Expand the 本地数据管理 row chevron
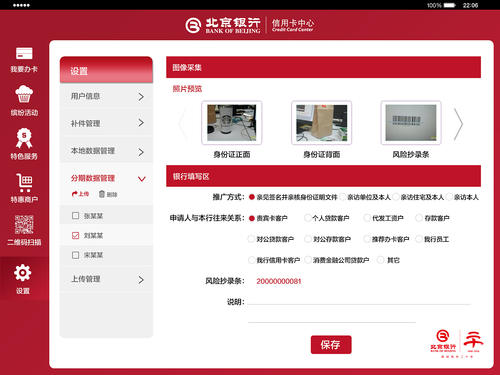This screenshot has width=500, height=375. pyautogui.click(x=141, y=152)
